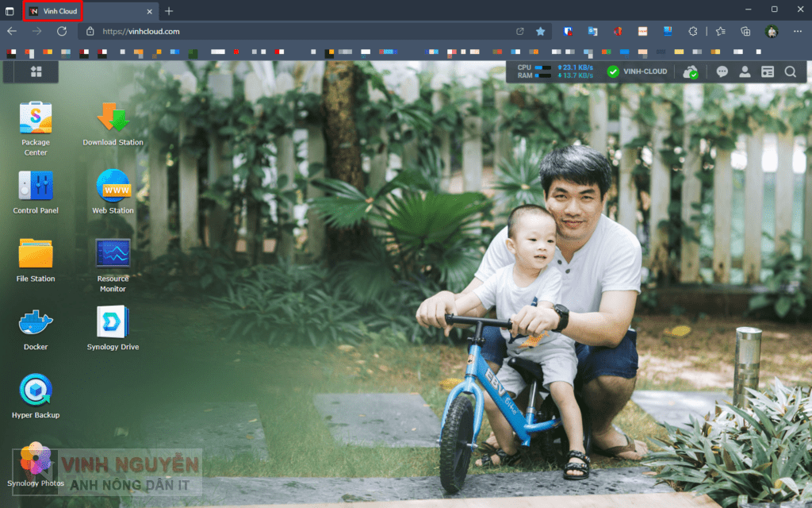Launch Download Station
The image size is (812, 508).
(113, 117)
